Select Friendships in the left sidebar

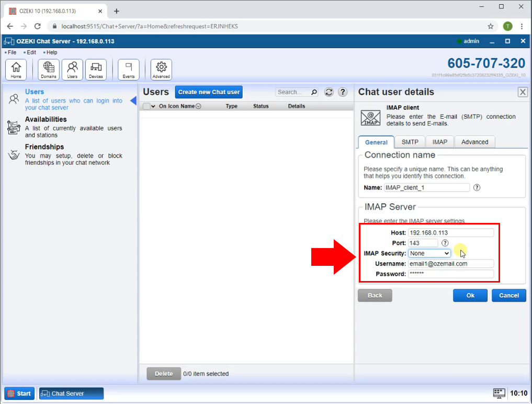click(45, 147)
